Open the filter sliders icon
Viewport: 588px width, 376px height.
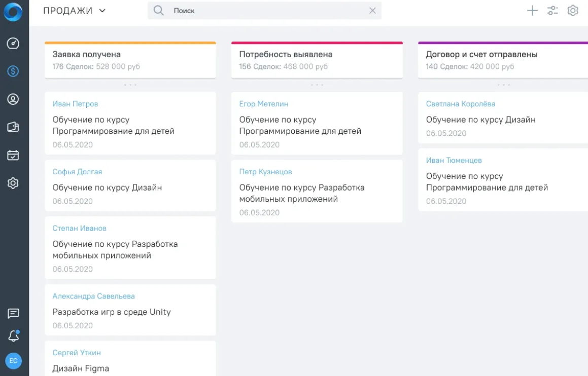552,11
